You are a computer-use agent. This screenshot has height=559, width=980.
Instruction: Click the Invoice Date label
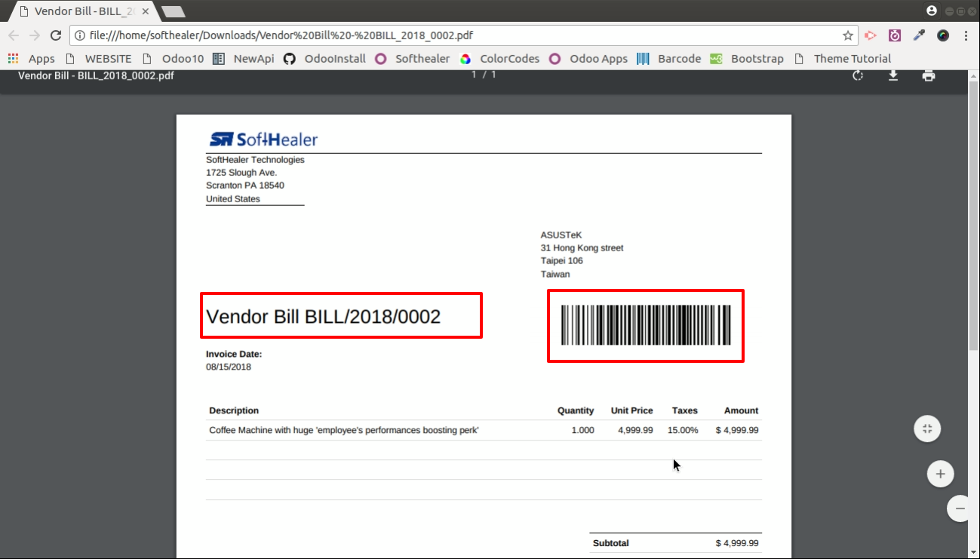[234, 354]
